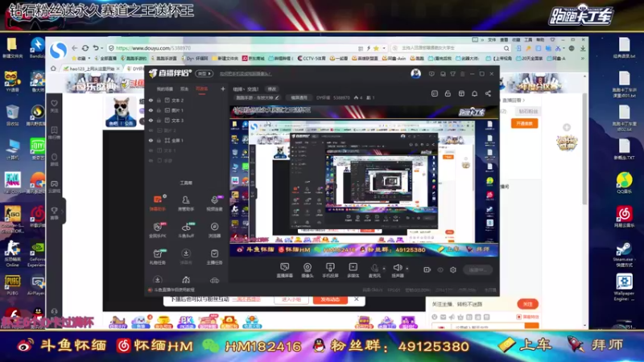
Task: Toggle lock on 文本 2 source
Action: [159, 100]
